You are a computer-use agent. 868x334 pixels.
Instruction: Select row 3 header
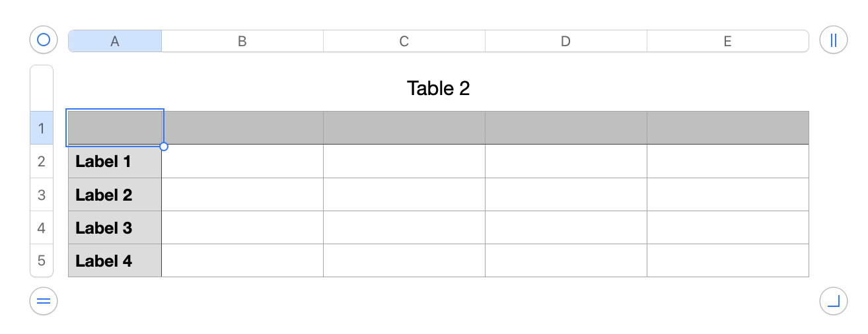tap(42, 195)
